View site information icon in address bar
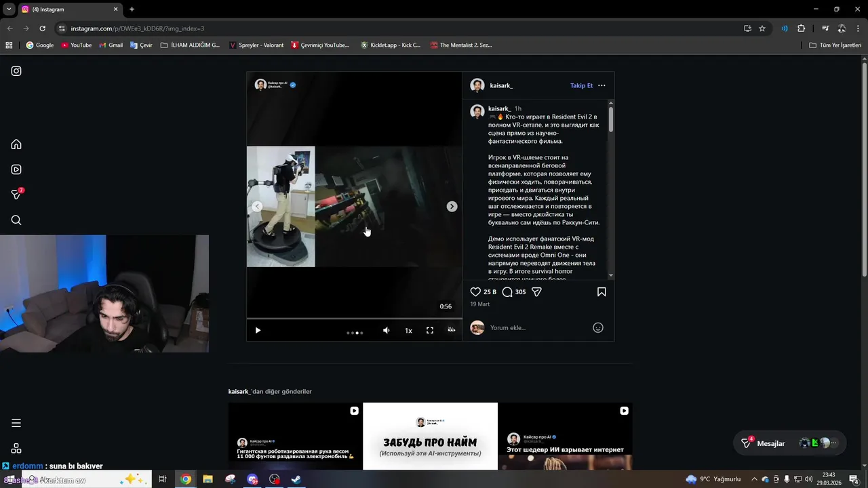 tap(62, 28)
